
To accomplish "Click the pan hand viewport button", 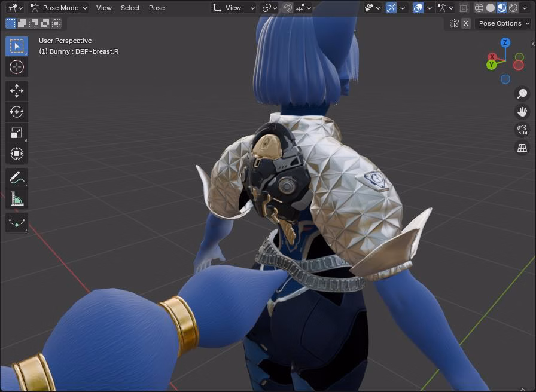I will click(x=522, y=111).
